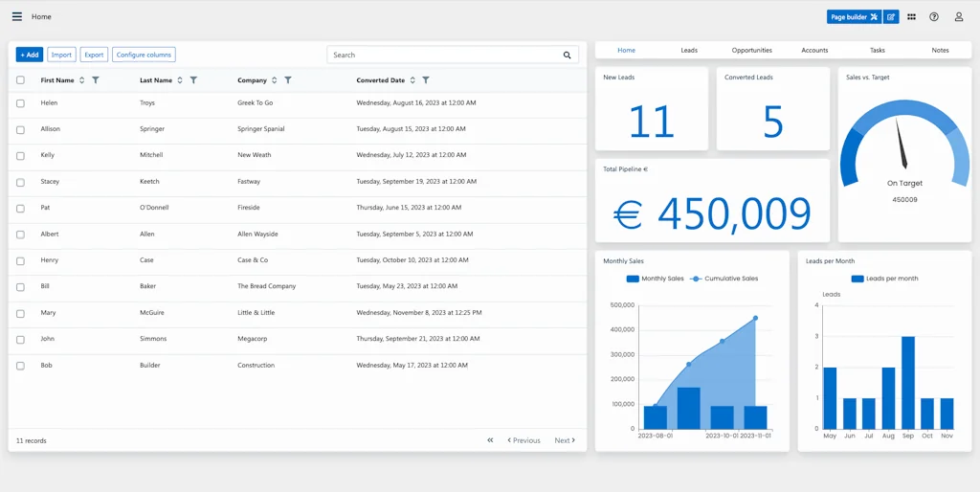
Task: Click the Add button
Action: click(30, 56)
